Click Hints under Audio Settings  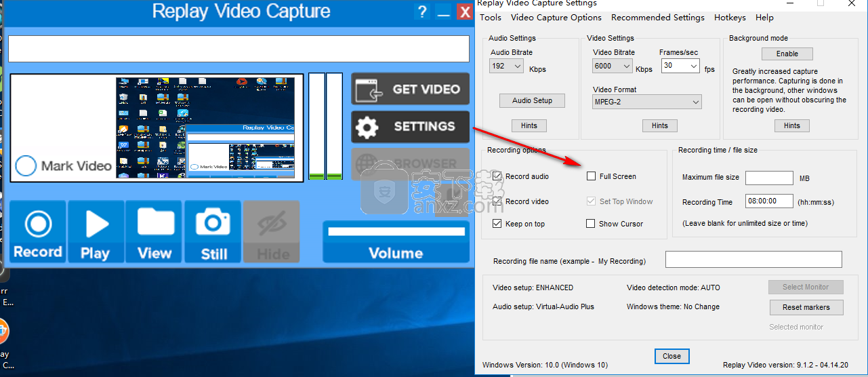coord(529,125)
